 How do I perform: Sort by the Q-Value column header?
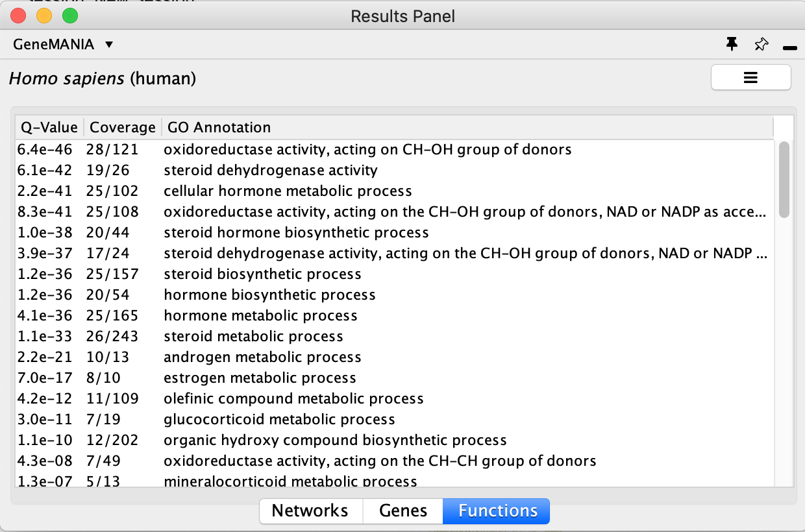pyautogui.click(x=49, y=127)
